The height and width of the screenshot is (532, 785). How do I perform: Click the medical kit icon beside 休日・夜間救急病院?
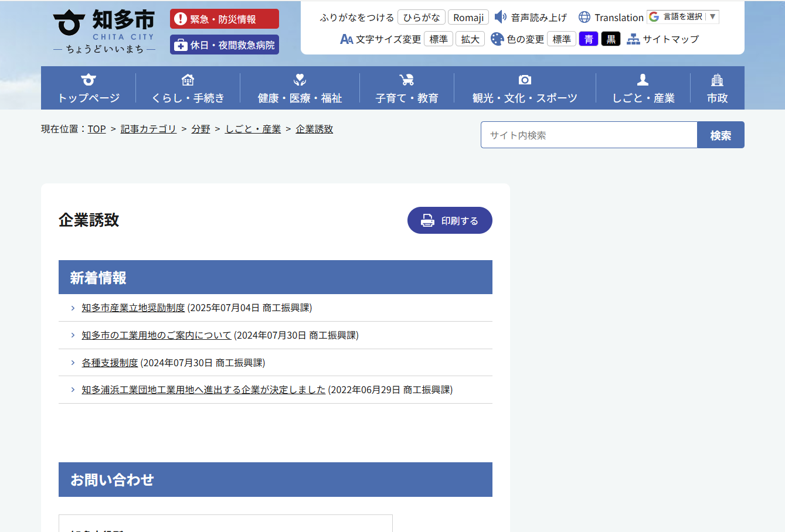point(181,45)
